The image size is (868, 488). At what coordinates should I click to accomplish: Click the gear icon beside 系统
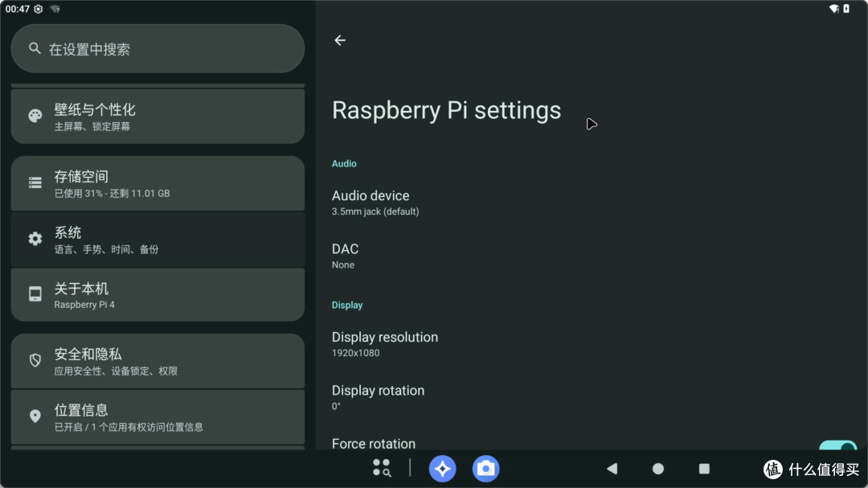tap(35, 239)
